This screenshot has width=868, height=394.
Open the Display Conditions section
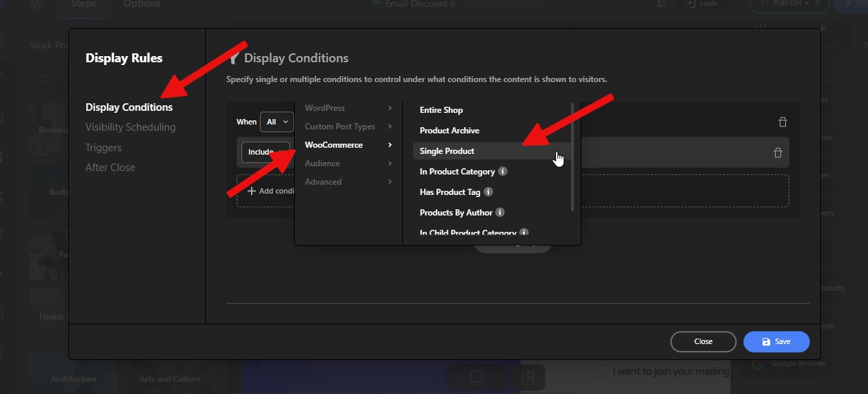[x=129, y=107]
